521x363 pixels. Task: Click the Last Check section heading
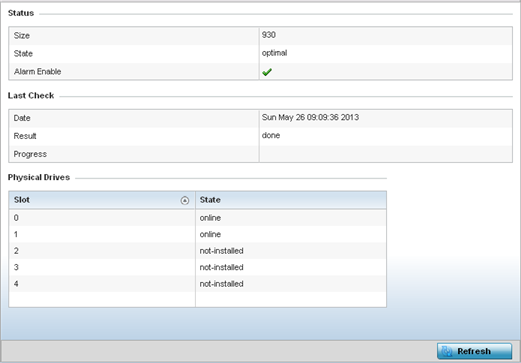tap(31, 96)
